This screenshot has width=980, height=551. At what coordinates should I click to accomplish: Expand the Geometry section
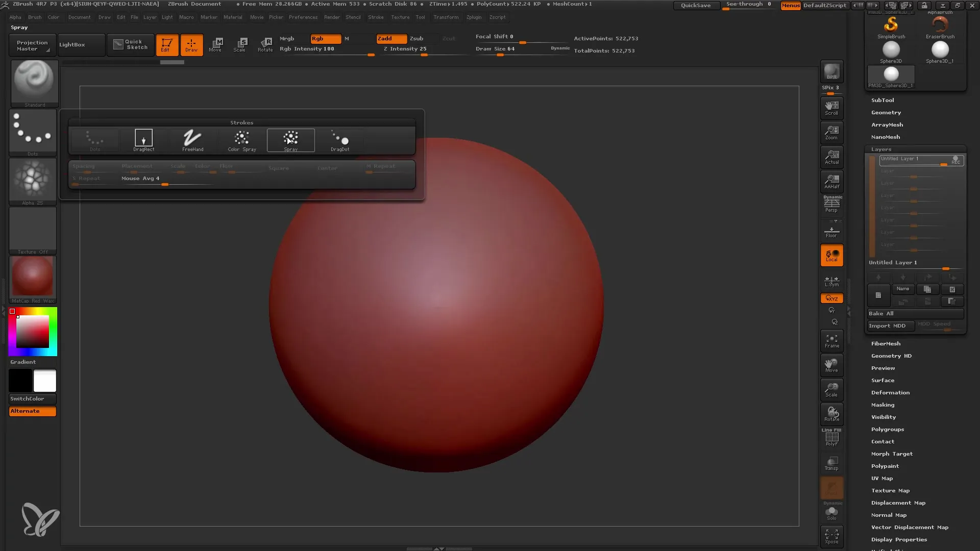coord(886,113)
